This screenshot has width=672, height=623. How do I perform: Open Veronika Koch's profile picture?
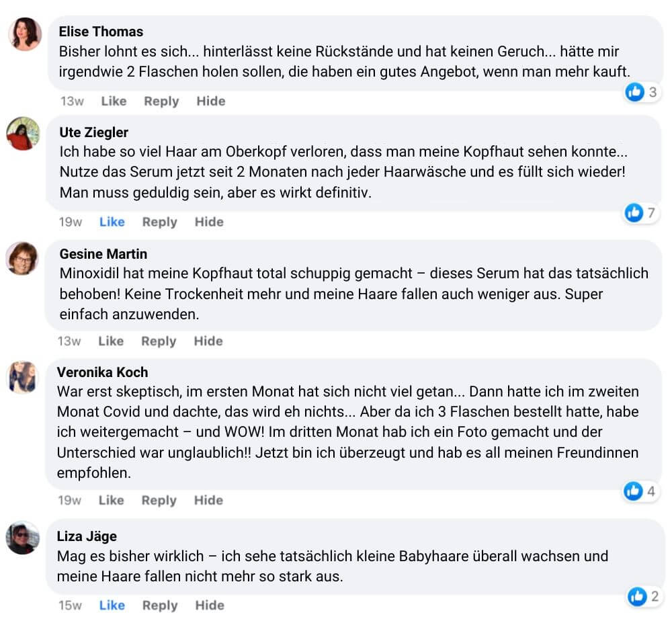coord(22,377)
